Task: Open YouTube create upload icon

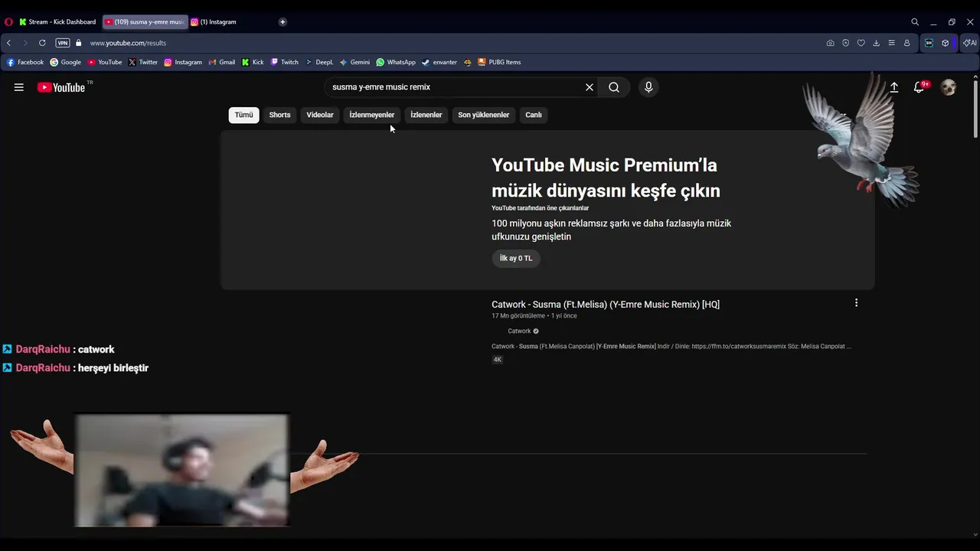Action: pos(893,87)
